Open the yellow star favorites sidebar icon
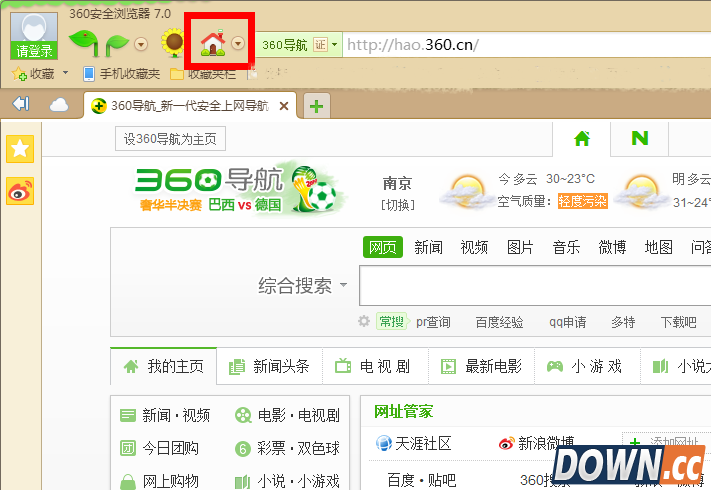 point(20,150)
